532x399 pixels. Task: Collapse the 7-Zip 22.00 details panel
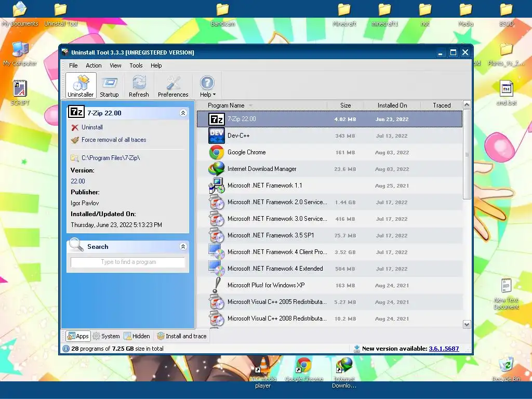point(183,113)
